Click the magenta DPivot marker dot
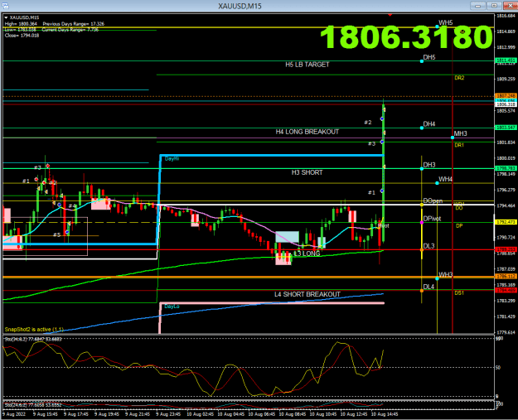The height and width of the screenshot is (420, 518). coord(422,223)
